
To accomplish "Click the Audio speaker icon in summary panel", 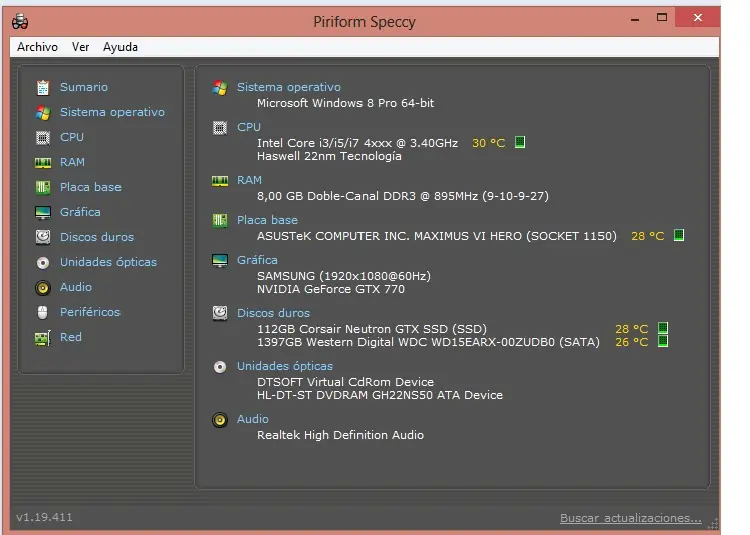I will [220, 420].
